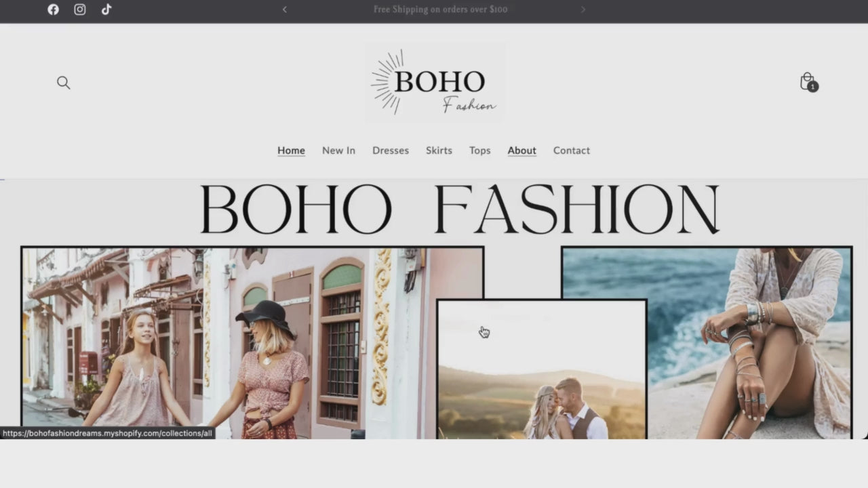Screen dimensions: 868x488
Task: Click the search magnifier icon
Action: [63, 83]
